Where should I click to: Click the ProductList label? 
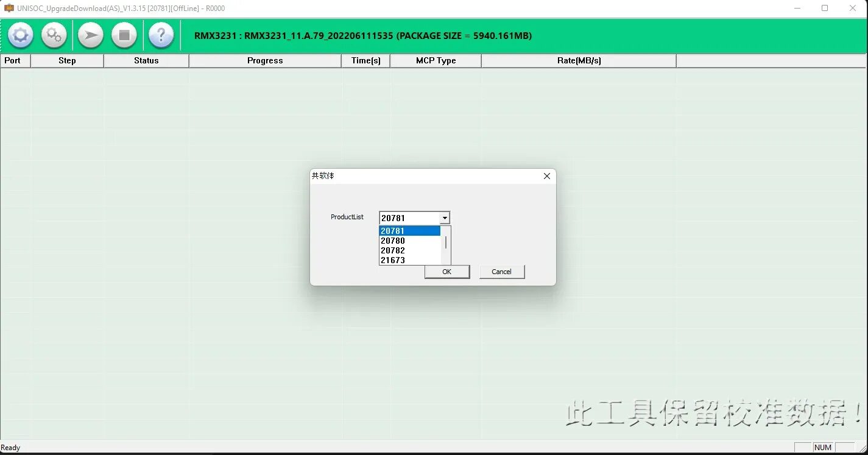pos(347,217)
